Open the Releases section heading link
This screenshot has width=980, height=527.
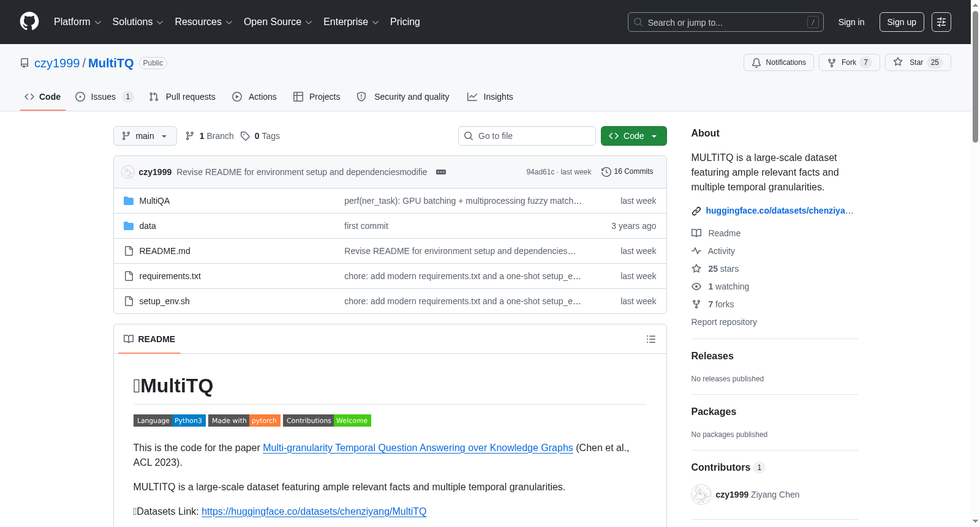712,356
